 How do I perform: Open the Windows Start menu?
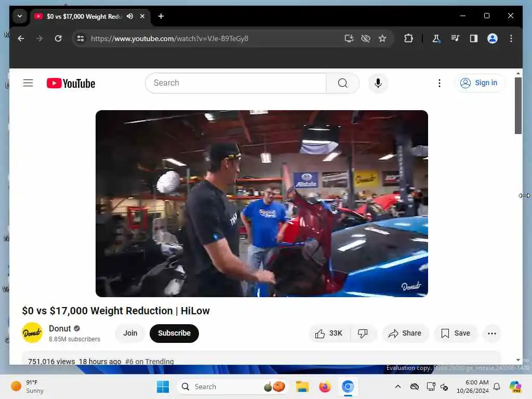click(x=163, y=387)
